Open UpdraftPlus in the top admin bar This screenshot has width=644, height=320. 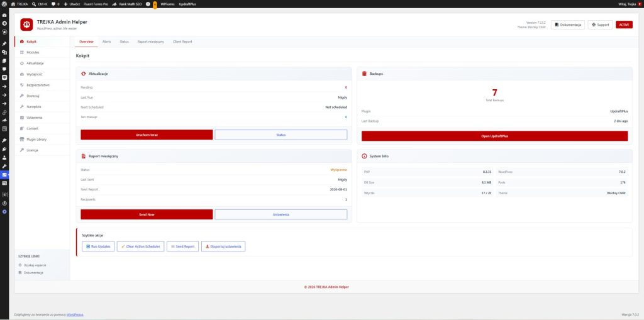coord(187,4)
